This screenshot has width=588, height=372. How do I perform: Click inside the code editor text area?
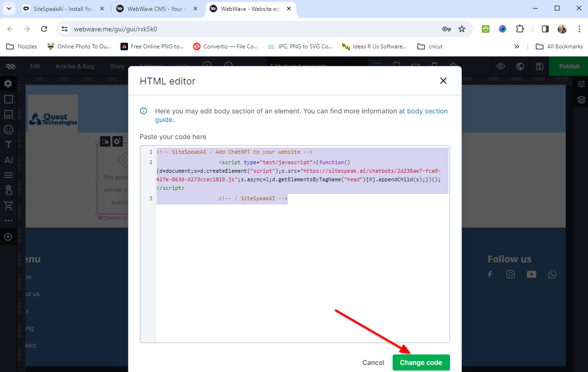[x=302, y=266]
